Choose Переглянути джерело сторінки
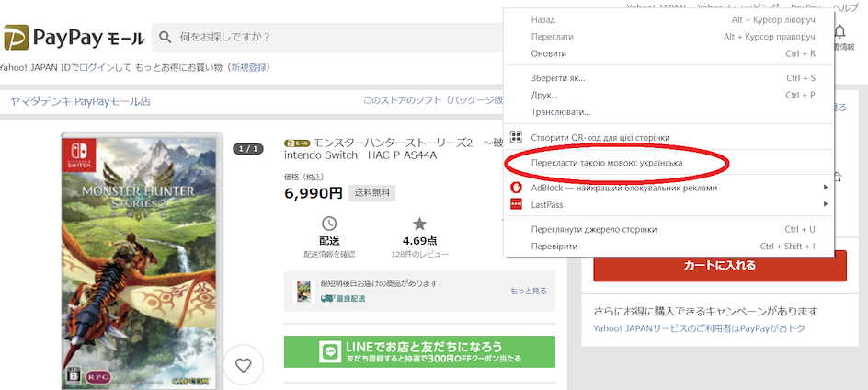The height and width of the screenshot is (390, 868). click(x=668, y=229)
